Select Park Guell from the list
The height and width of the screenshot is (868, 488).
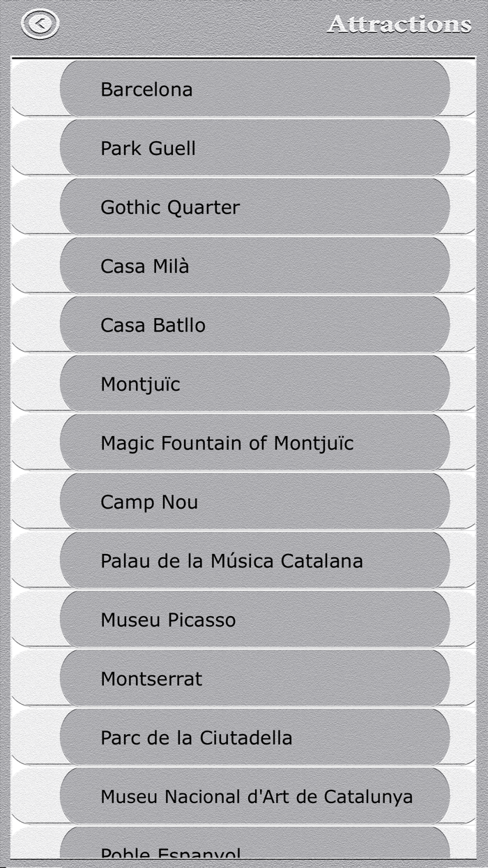point(254,147)
